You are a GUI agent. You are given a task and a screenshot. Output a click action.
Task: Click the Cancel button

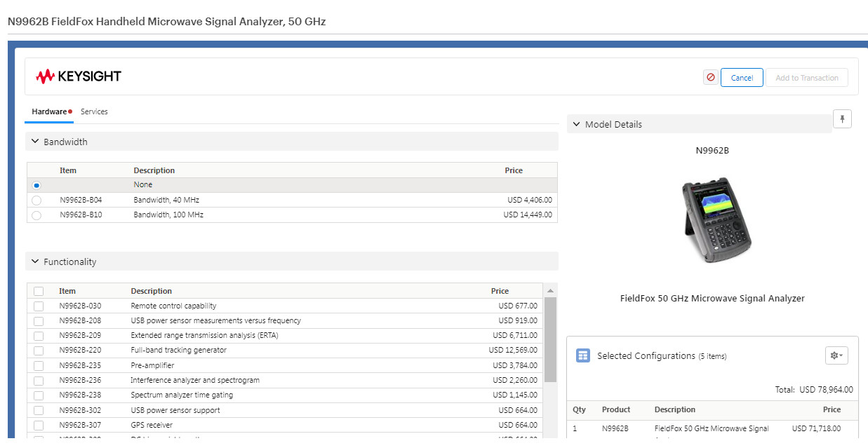click(742, 77)
